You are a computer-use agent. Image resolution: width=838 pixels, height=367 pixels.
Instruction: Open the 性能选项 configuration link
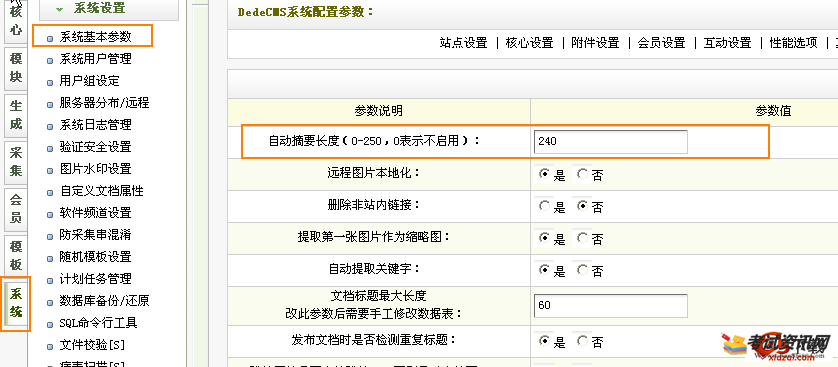[793, 43]
